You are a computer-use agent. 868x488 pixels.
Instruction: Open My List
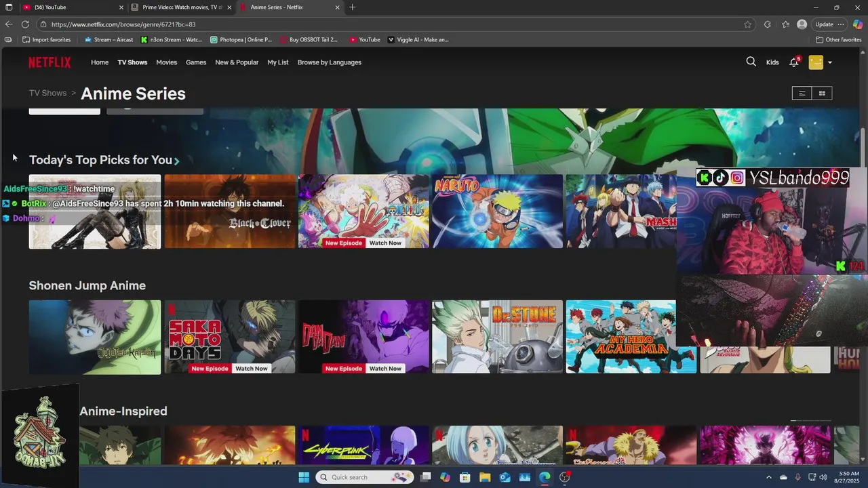(x=278, y=62)
